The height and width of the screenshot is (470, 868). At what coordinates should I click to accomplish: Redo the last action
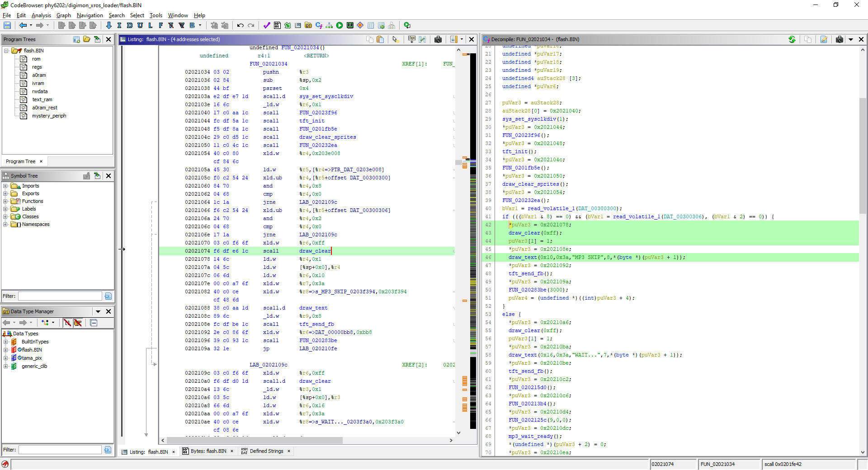coord(251,25)
